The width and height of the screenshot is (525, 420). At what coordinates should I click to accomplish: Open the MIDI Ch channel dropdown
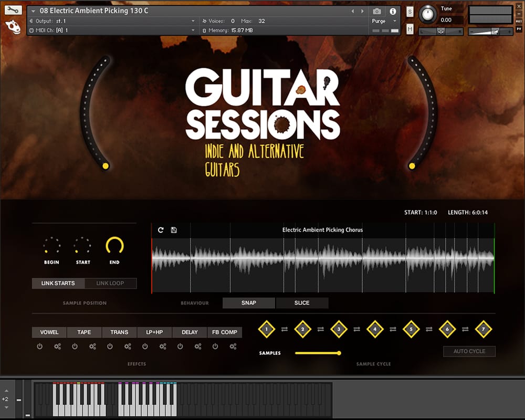tap(193, 30)
